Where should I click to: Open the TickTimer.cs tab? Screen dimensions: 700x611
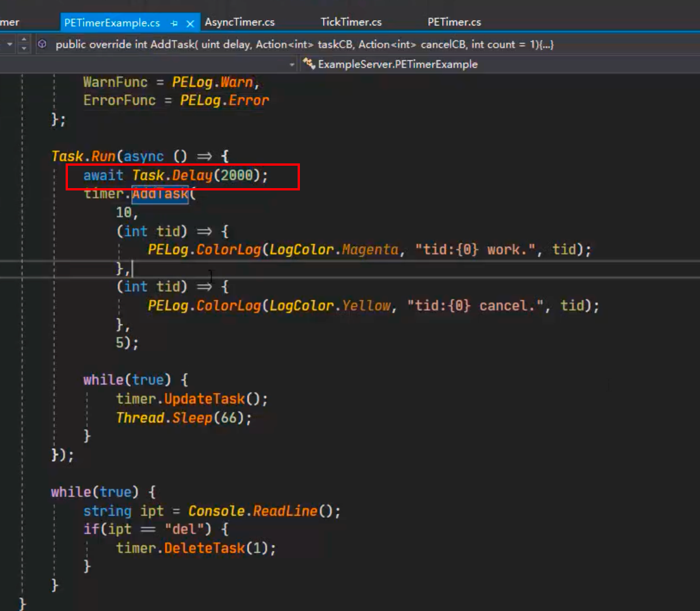pyautogui.click(x=351, y=22)
